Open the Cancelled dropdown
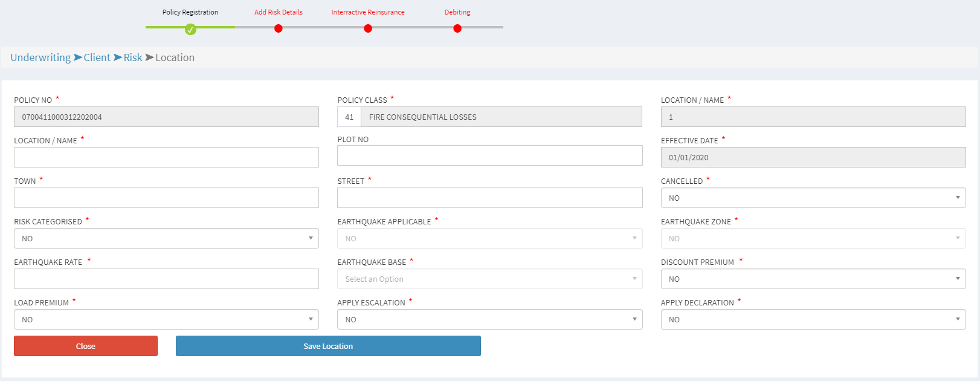Image resolution: width=980 pixels, height=381 pixels. [x=813, y=198]
